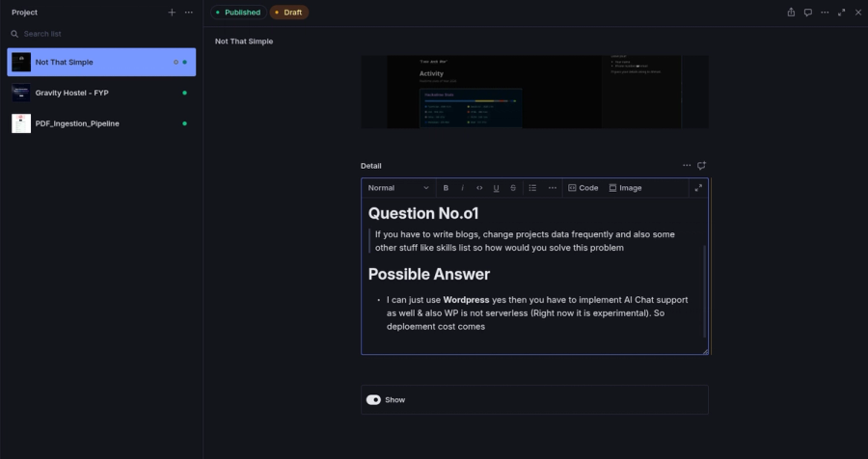
Task: Open Project list more options menu
Action: point(189,13)
